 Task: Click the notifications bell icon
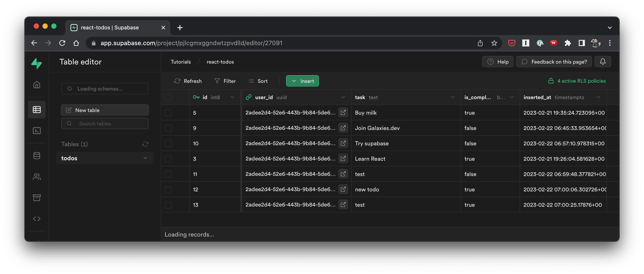[x=602, y=62]
